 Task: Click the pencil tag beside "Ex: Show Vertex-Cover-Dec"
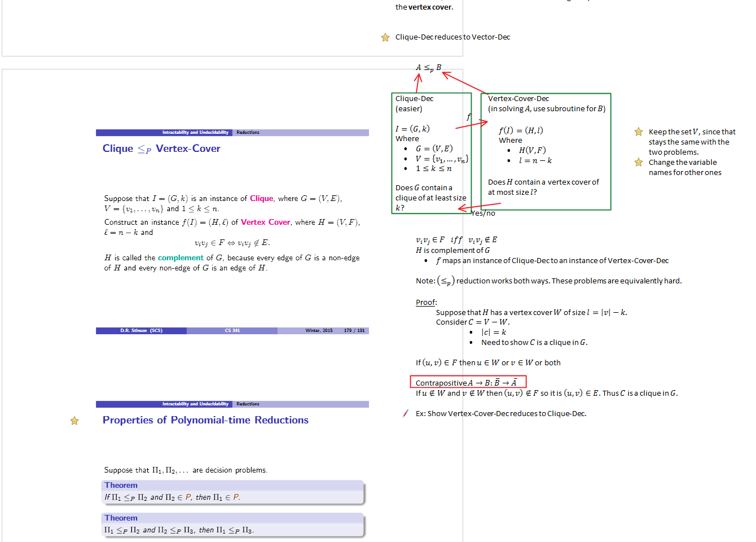tap(405, 413)
